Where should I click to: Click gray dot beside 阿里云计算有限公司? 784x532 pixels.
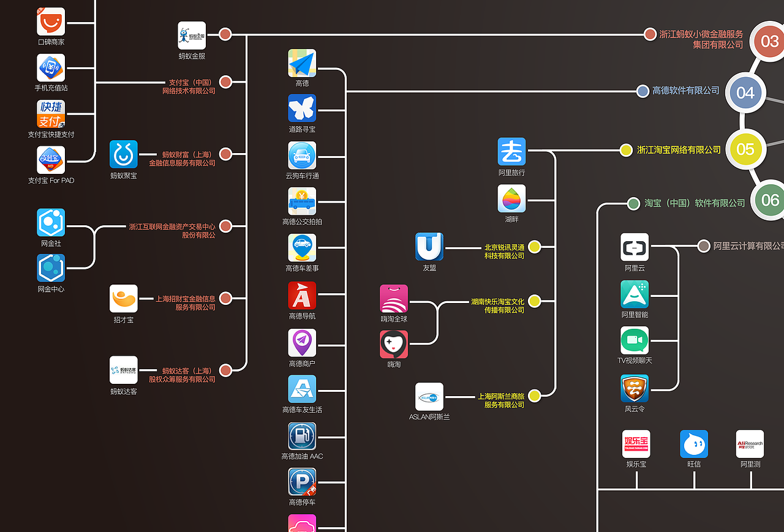tap(704, 245)
